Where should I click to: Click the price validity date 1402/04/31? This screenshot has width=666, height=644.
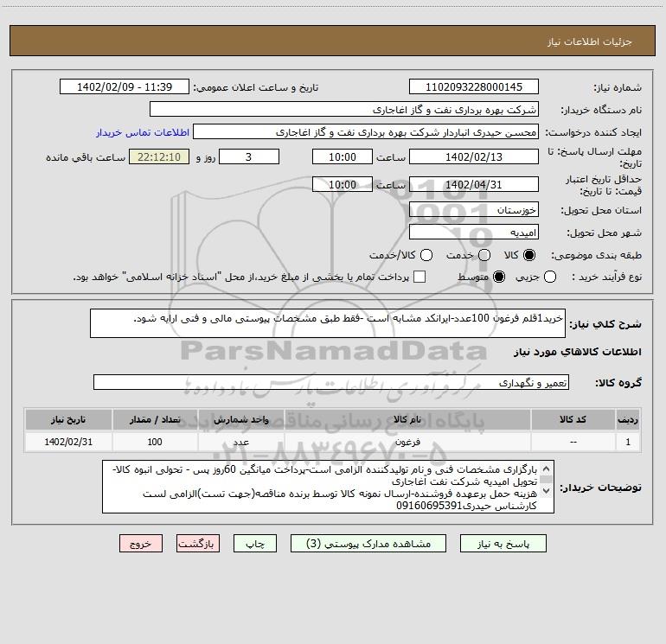(474, 184)
